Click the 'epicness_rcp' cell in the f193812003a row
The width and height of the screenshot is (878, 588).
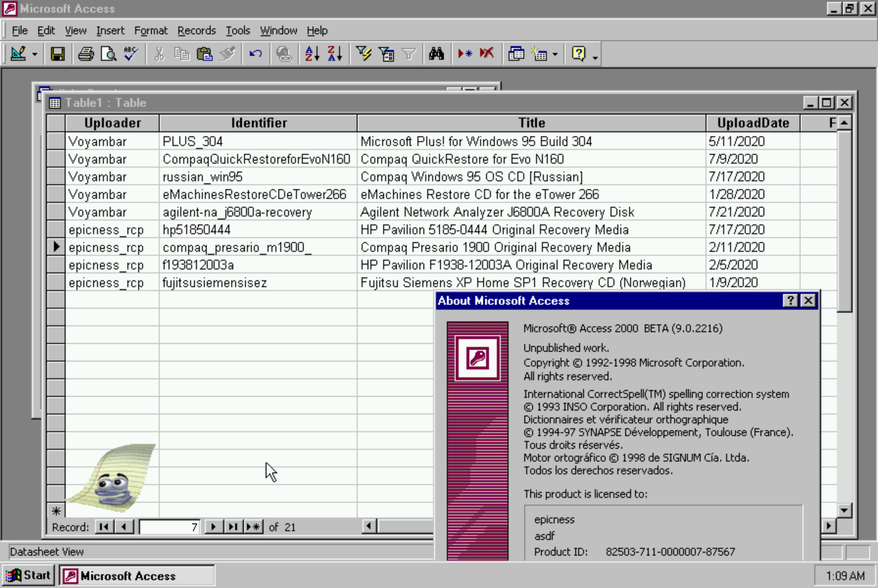[112, 265]
